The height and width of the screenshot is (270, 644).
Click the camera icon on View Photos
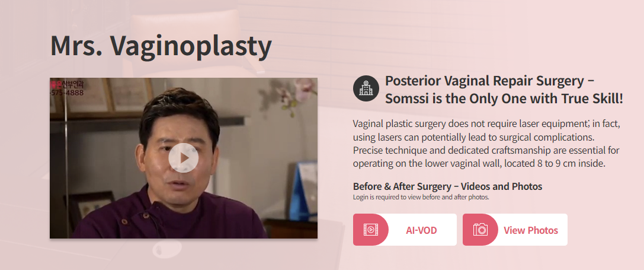480,229
